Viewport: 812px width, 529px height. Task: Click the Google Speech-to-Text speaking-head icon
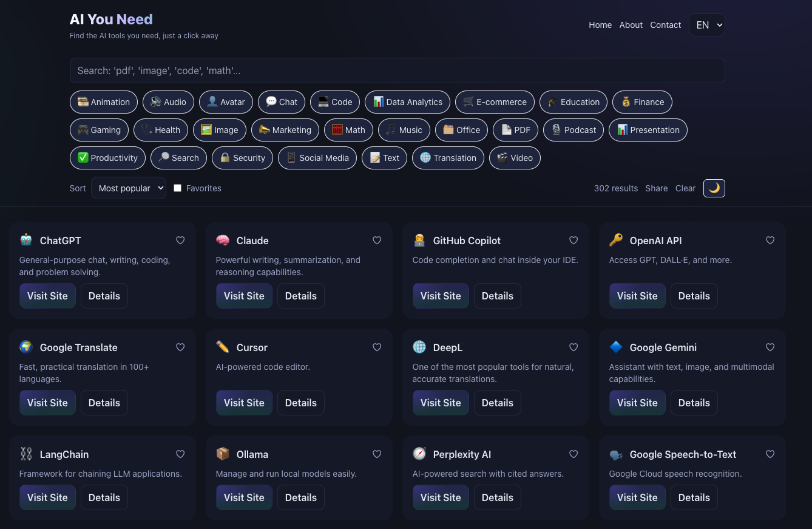click(x=616, y=454)
